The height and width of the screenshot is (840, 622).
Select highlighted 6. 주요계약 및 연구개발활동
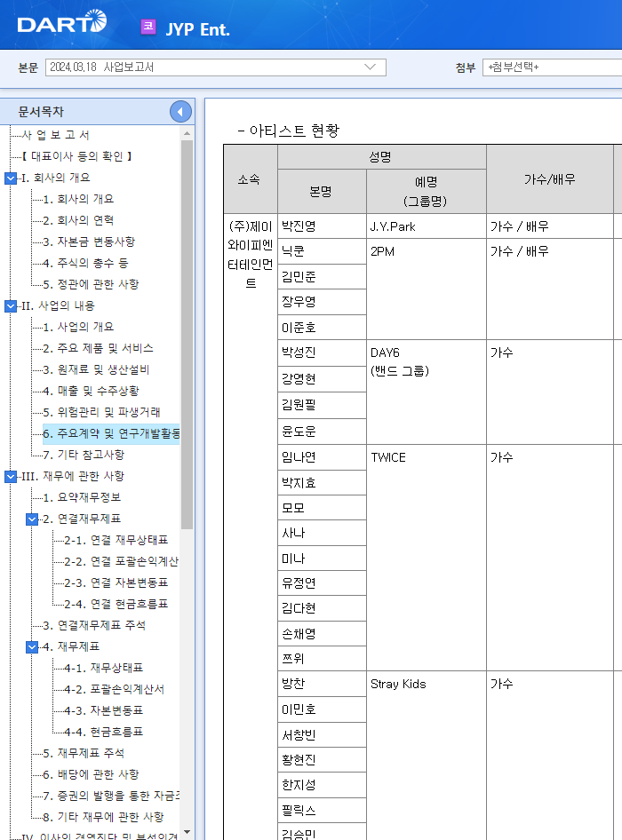[111, 433]
